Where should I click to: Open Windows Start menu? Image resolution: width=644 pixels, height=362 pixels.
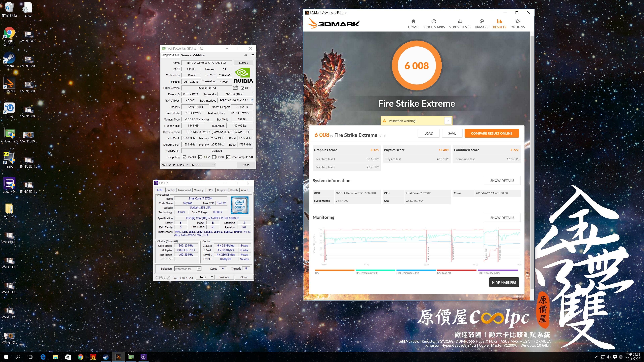[x=6, y=357]
